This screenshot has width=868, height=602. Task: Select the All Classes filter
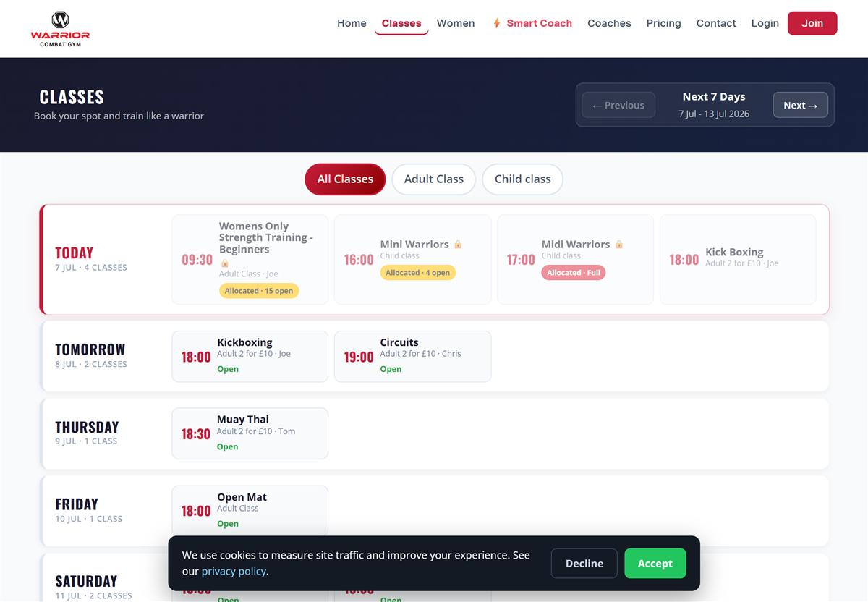pos(345,179)
